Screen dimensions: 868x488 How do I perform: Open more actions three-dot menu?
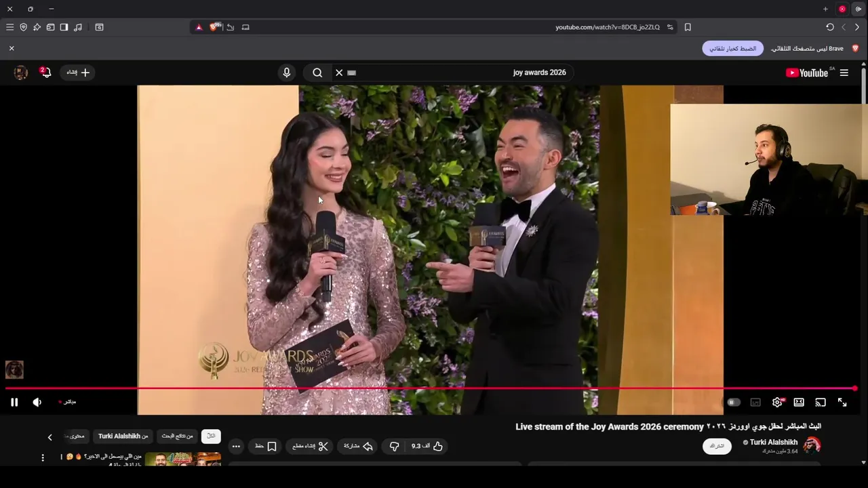coord(236,446)
